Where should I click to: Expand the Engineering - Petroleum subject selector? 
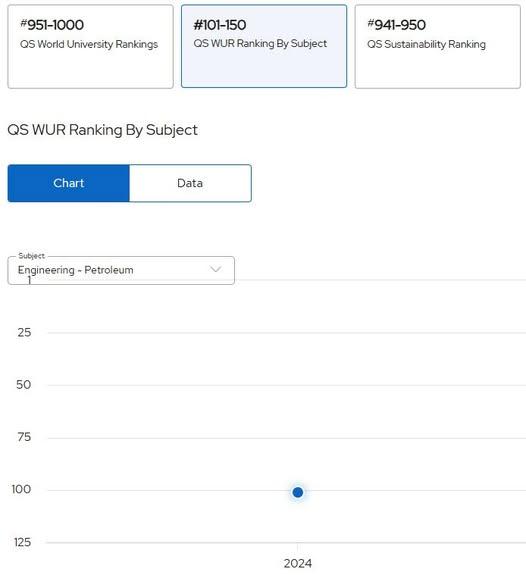pos(121,270)
